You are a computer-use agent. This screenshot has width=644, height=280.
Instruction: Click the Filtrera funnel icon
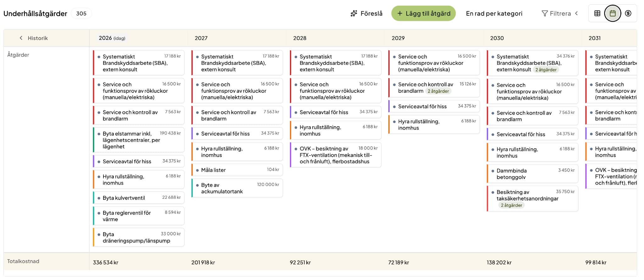coord(545,14)
